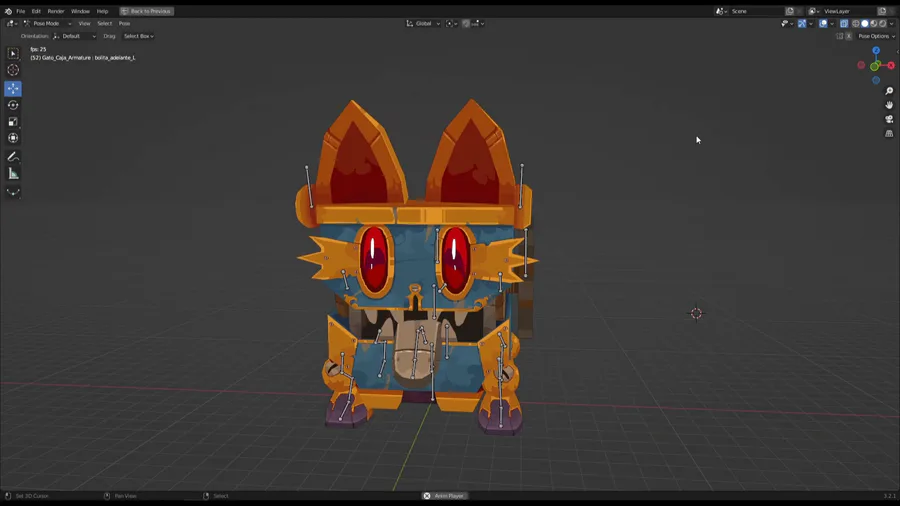This screenshot has width=900, height=506.
Task: Open the Edit menu
Action: pyautogui.click(x=36, y=11)
